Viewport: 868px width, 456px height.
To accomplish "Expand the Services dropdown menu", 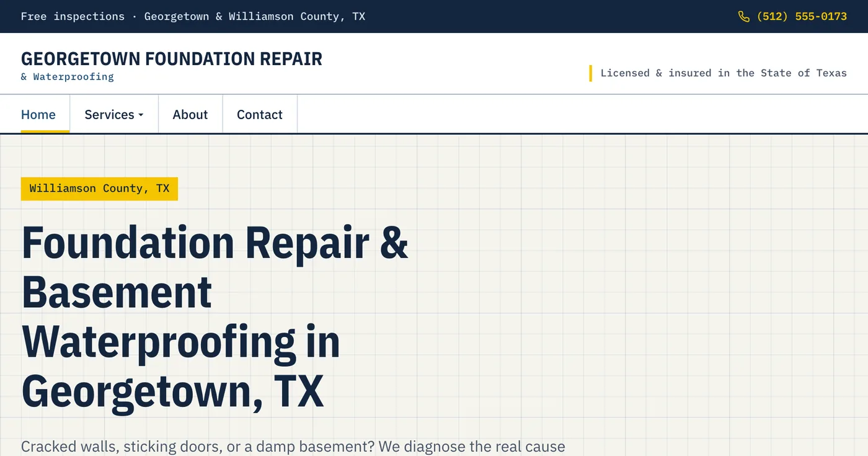I will point(114,114).
